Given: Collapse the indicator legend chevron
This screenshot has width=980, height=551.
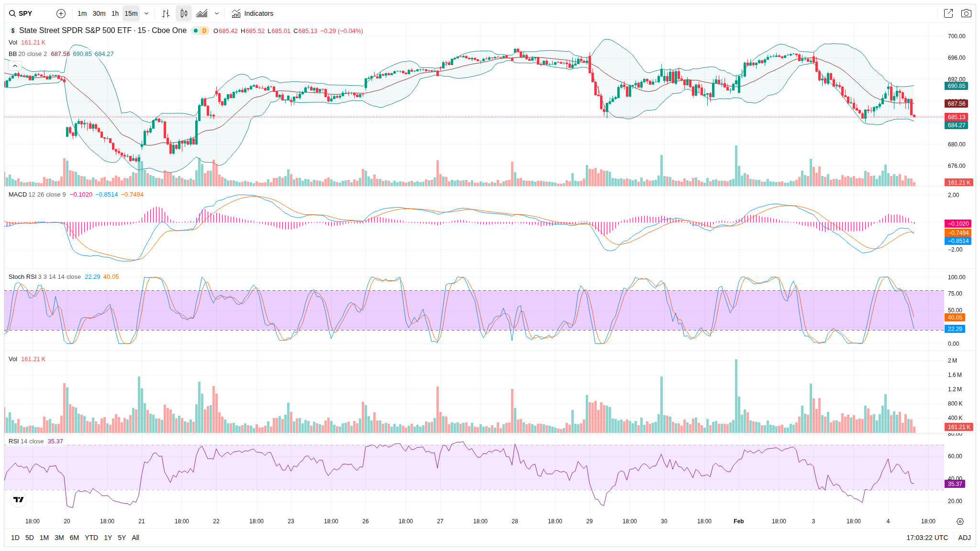Looking at the screenshot, I should [15, 66].
